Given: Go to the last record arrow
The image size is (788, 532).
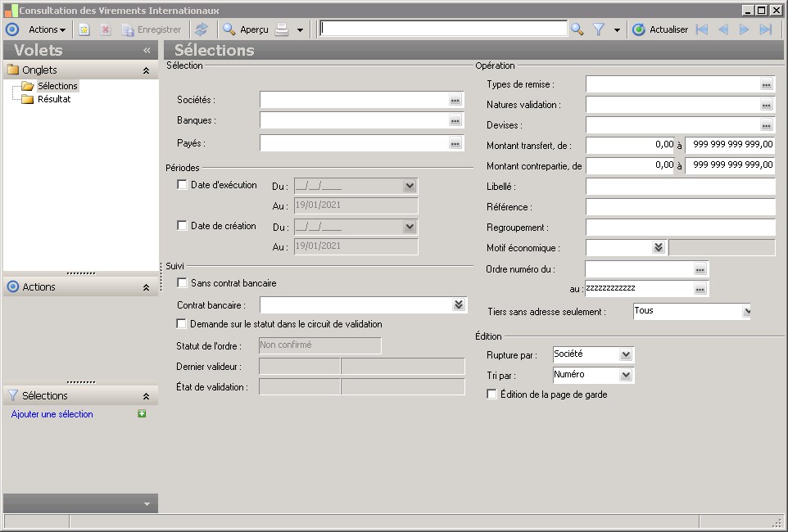Looking at the screenshot, I should [766, 29].
